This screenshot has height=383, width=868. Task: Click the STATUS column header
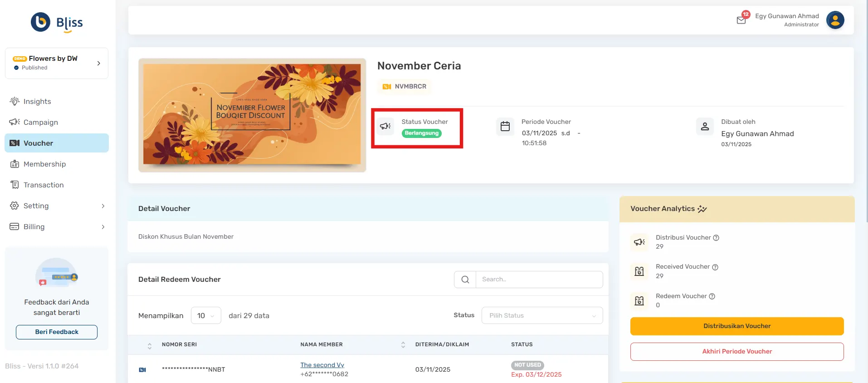[x=522, y=344]
